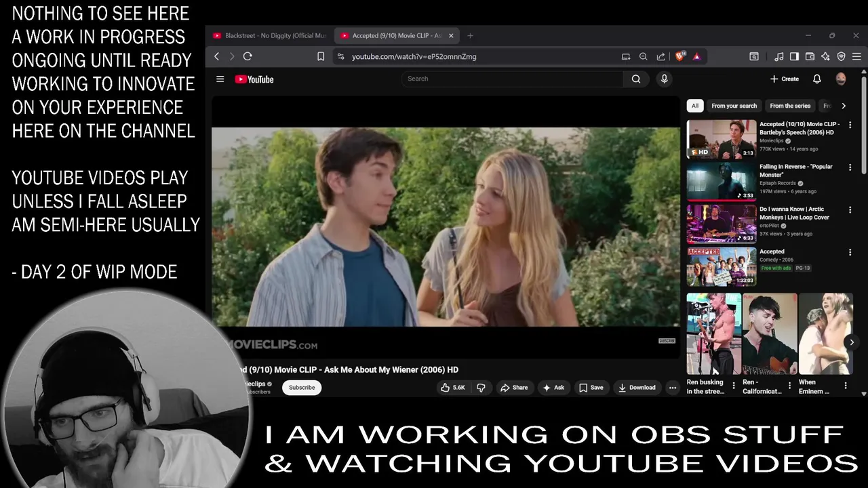Viewport: 868px width, 488px height.
Task: Click the address bar URL
Action: pos(414,57)
